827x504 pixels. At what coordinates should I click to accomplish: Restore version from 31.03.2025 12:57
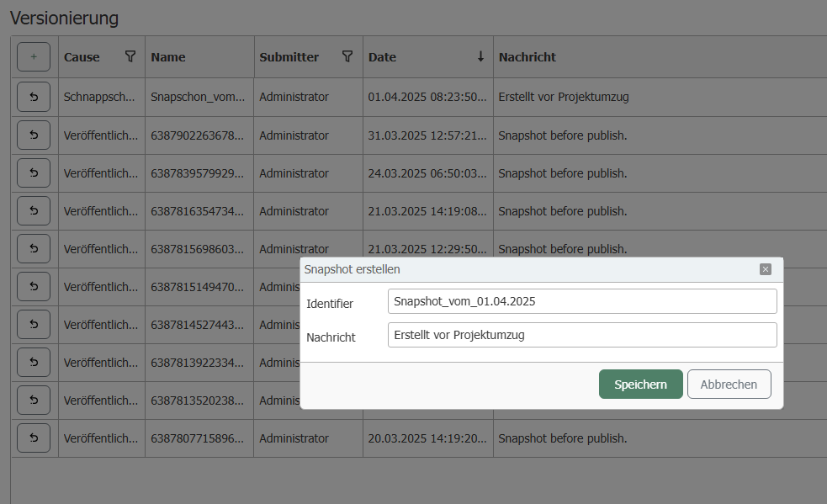coord(34,135)
